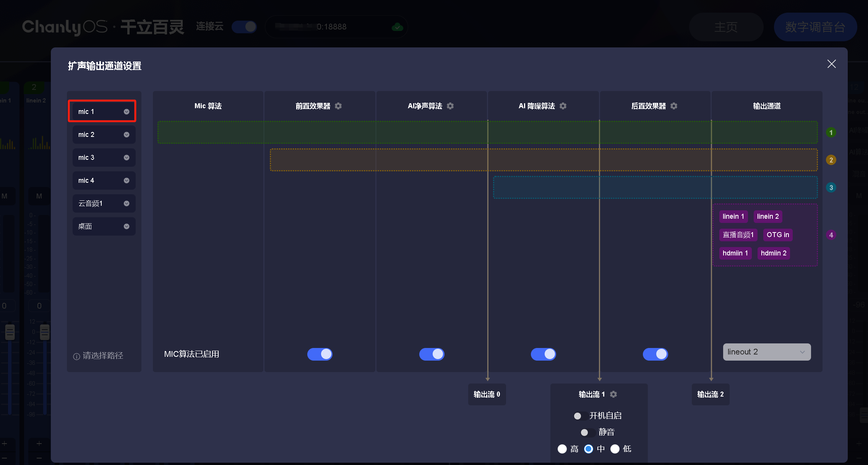Click the OTG in source tag
The width and height of the screenshot is (868, 465).
tap(777, 235)
